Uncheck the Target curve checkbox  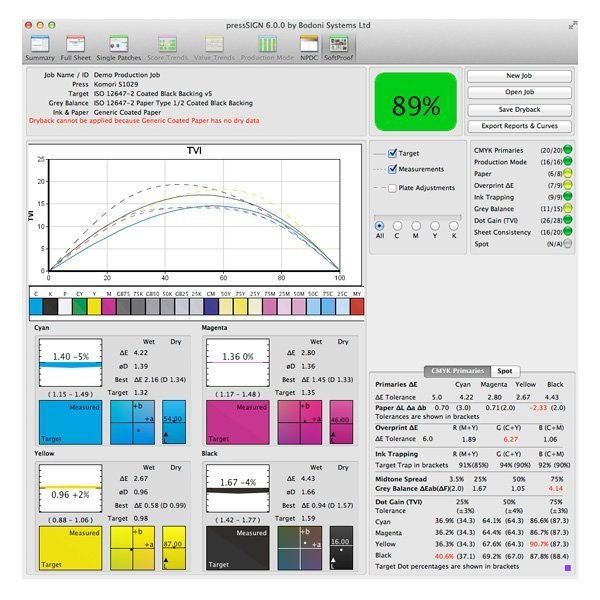[x=392, y=154]
